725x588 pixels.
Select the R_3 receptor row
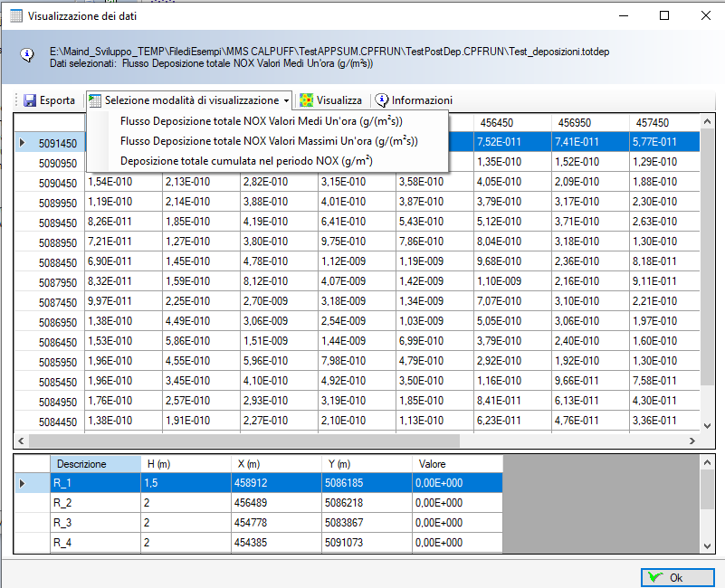(x=62, y=523)
